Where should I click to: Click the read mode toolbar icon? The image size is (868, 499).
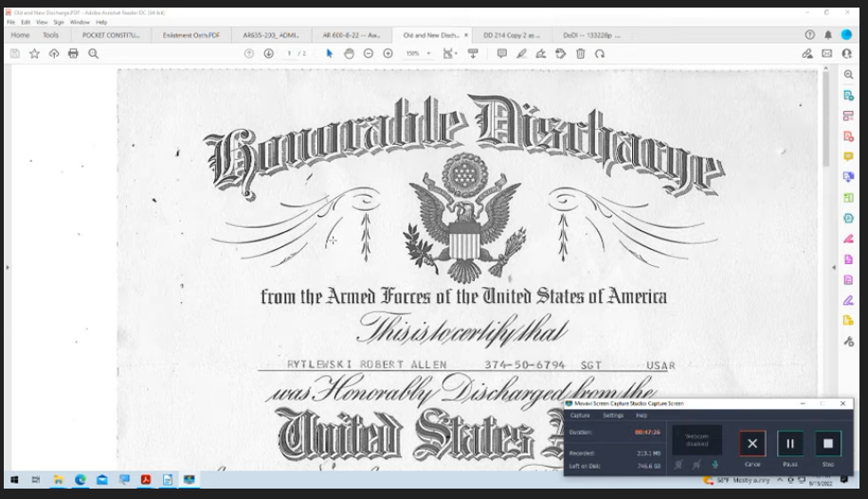(473, 54)
